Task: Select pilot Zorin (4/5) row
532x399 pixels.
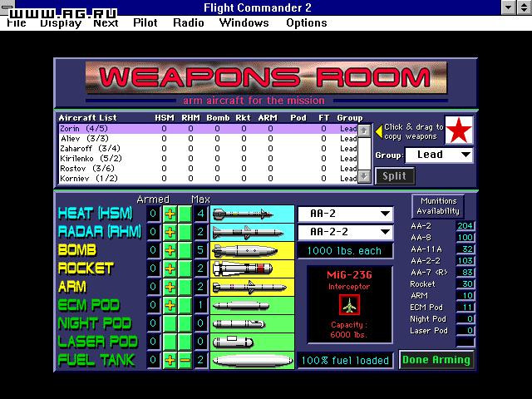Action: (x=209, y=129)
